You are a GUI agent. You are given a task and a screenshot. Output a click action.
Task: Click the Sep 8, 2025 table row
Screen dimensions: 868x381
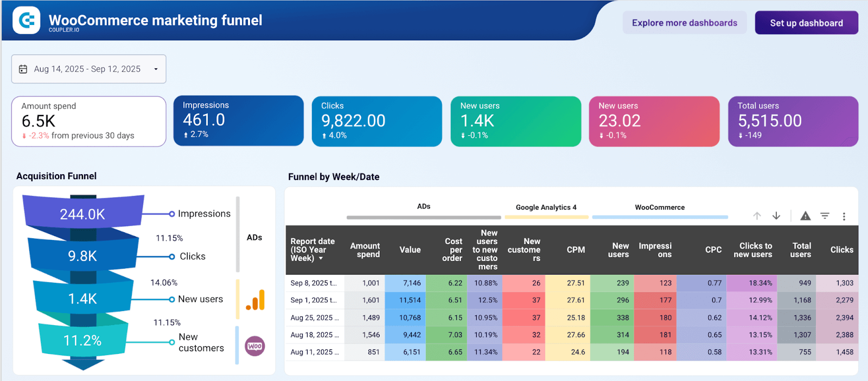click(x=314, y=283)
